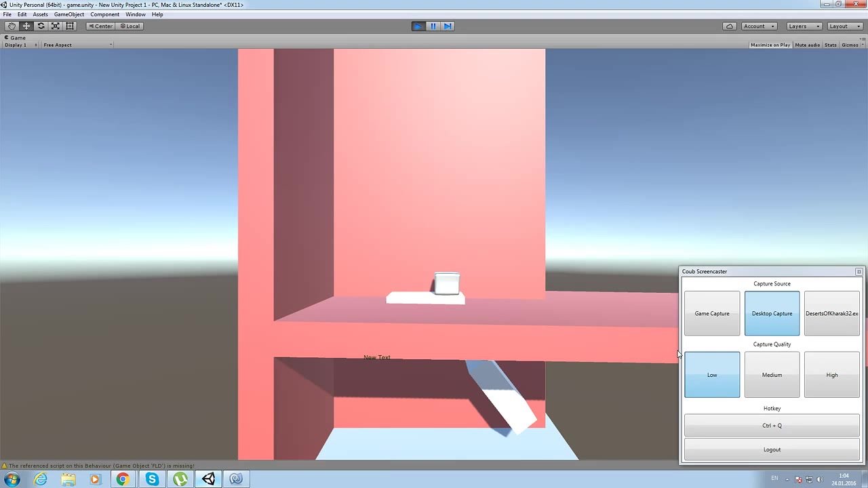Viewport: 868px width, 488px height.
Task: Advance one frame with Step button
Action: pyautogui.click(x=448, y=26)
